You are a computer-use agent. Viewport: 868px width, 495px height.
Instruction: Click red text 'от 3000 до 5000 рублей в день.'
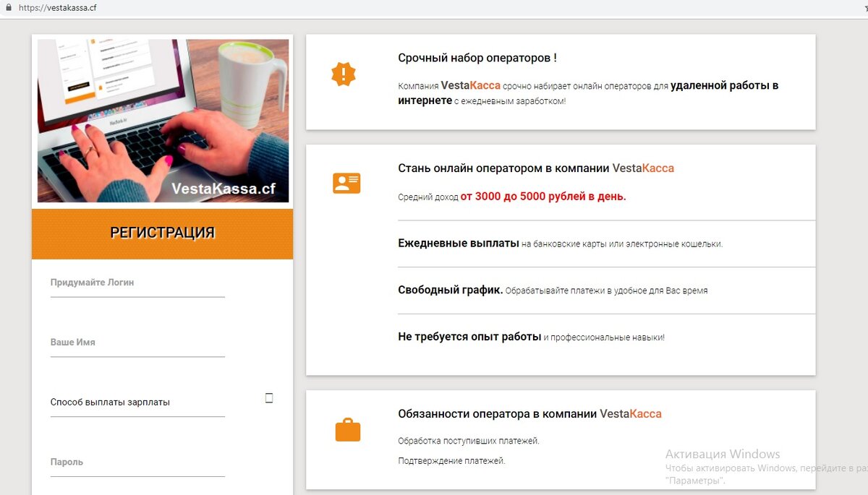pos(543,197)
